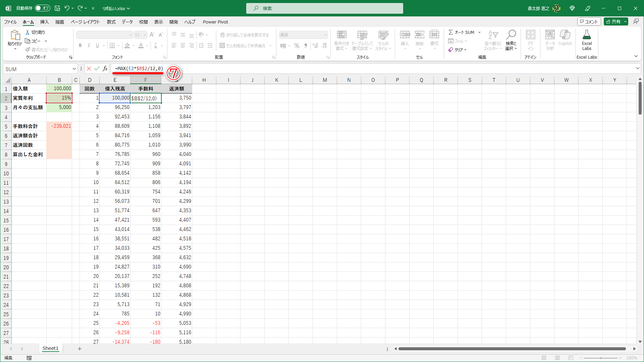Click the Sheet1 tab's new sheet plus button
Screen dimensions: 644x362
pyautogui.click(x=79, y=349)
